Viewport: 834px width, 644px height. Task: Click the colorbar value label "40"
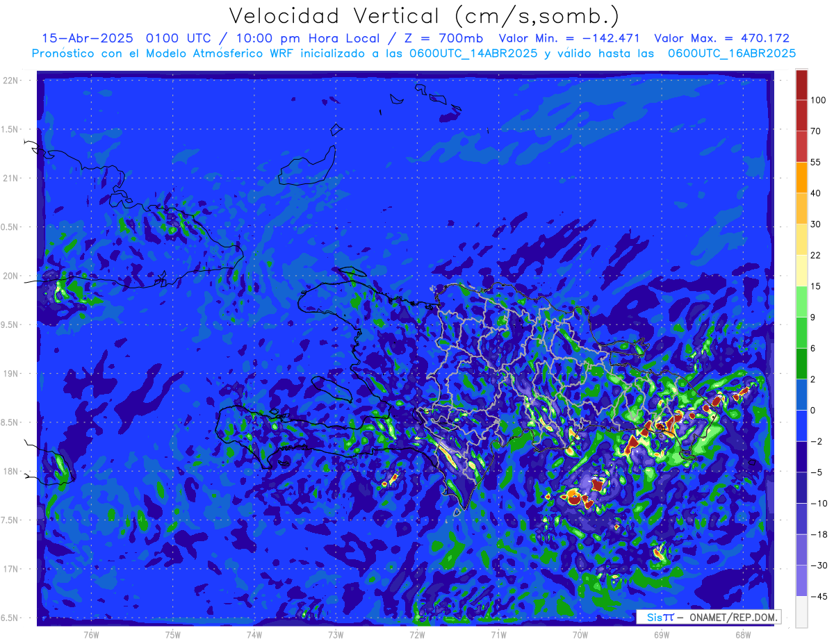[x=817, y=193]
